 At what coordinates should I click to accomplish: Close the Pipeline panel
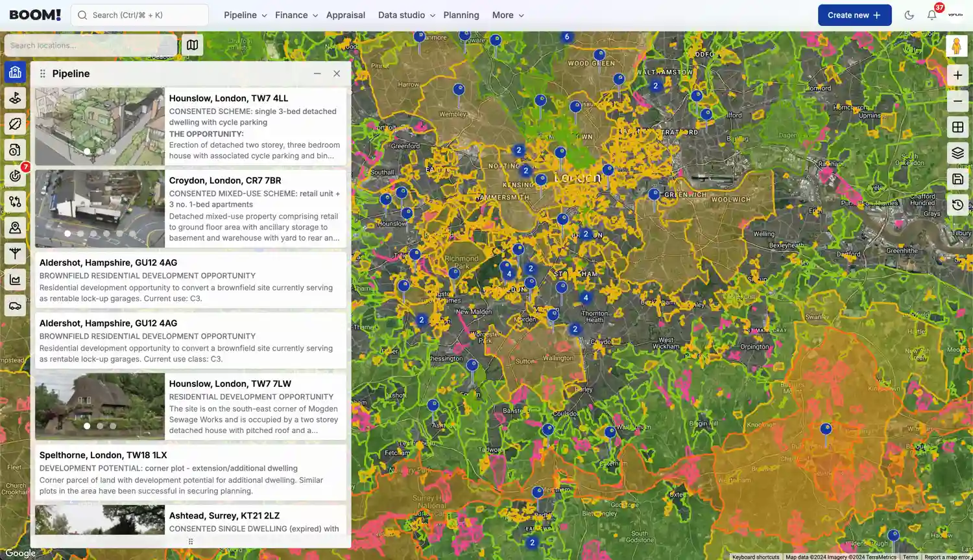click(x=337, y=74)
